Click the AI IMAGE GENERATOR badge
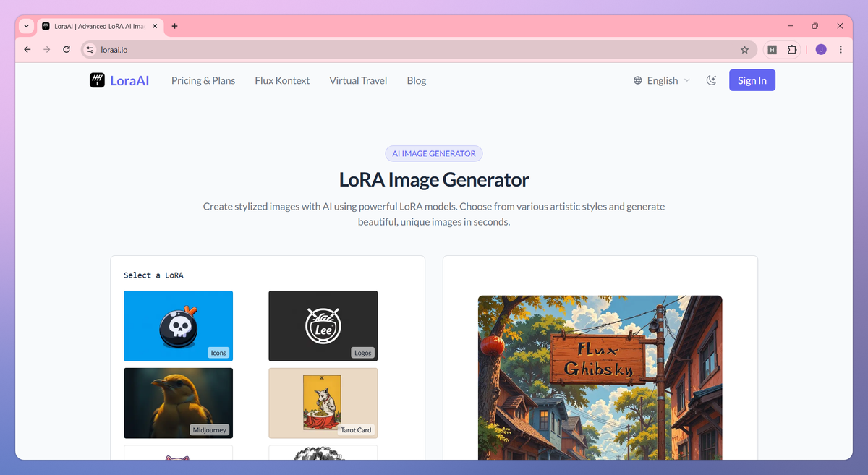868x475 pixels. [434, 153]
